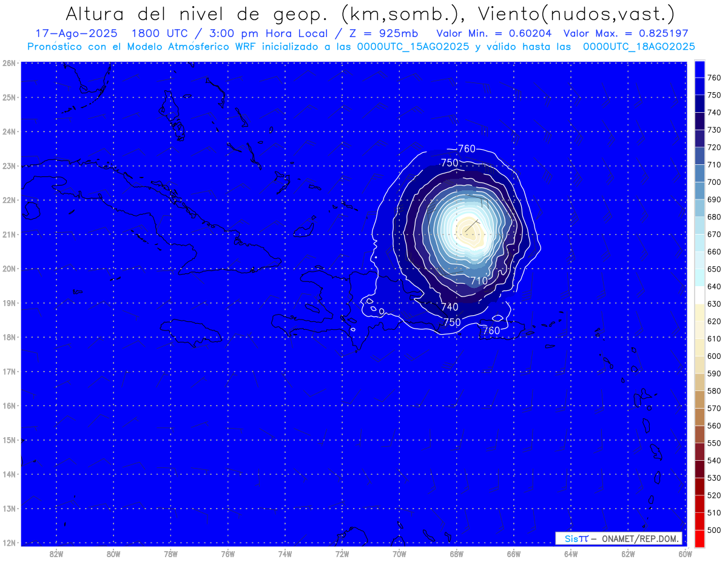Click the 'Valor Min. = 0.60204' text
Viewport: 728px width, 562px height.
tap(494, 33)
